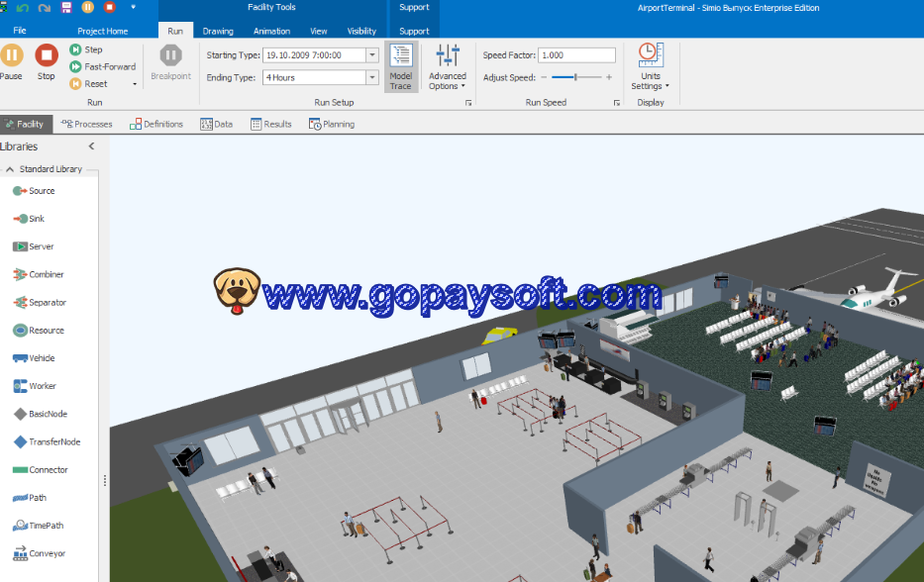Open the File menu

click(20, 31)
